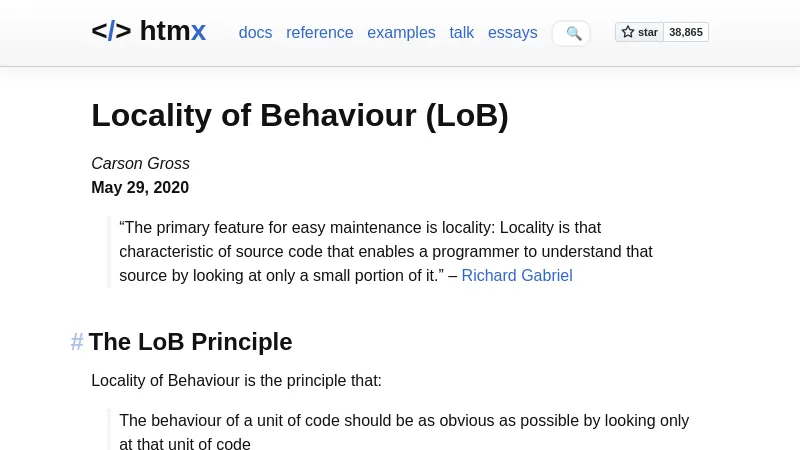Screen dimensions: 800x450
Task: Click the author name Carson Gross
Action: [140, 163]
